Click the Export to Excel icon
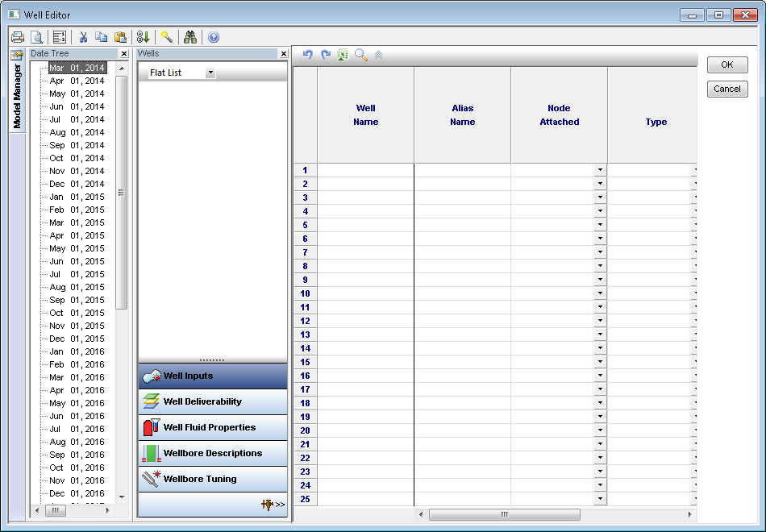 click(343, 55)
